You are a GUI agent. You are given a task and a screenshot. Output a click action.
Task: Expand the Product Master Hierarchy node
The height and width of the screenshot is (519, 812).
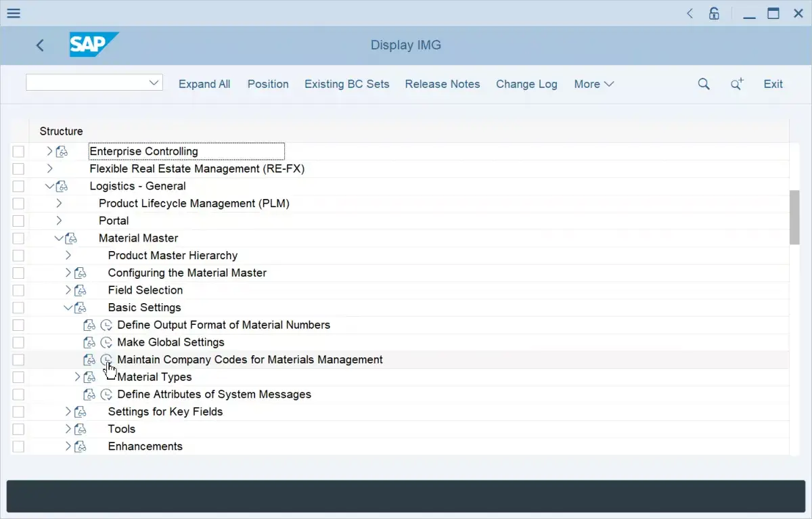click(x=68, y=255)
